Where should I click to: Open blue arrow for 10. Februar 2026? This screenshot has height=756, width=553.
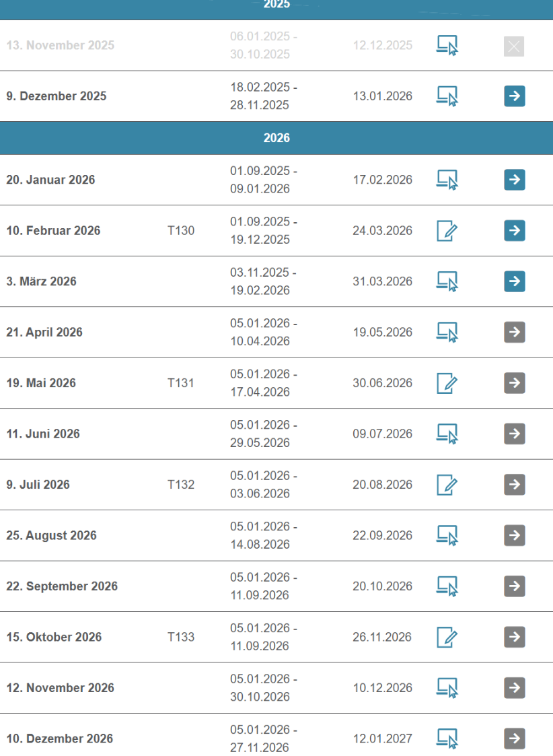(514, 231)
